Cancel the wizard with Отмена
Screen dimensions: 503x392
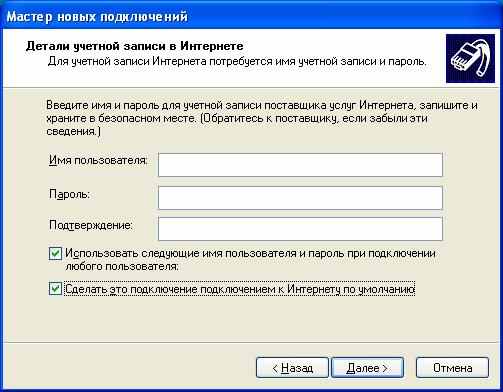(x=452, y=368)
